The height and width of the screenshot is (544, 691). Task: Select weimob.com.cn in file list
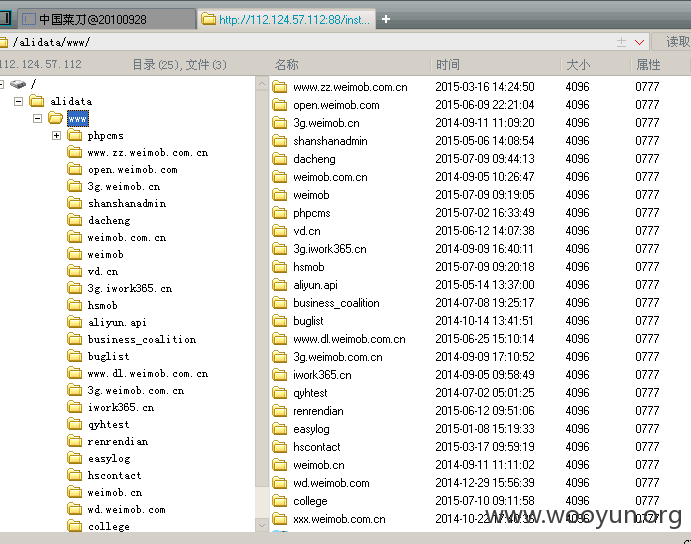click(x=331, y=177)
